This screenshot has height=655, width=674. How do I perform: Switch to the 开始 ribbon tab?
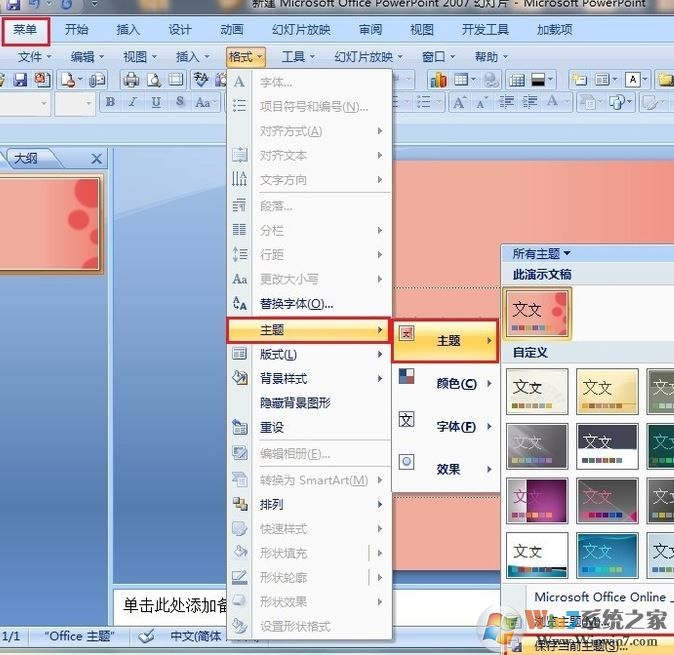(x=77, y=30)
